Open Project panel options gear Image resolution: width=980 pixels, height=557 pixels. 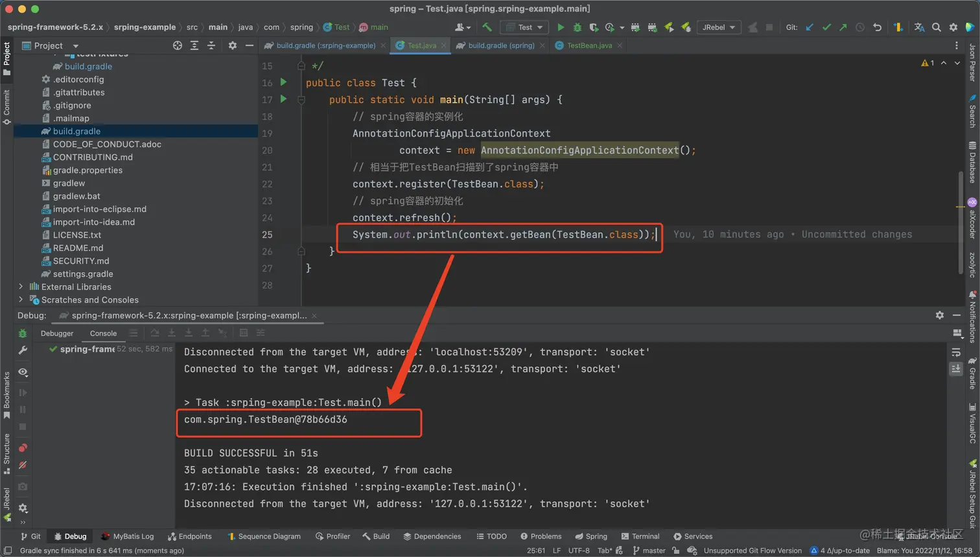point(233,45)
